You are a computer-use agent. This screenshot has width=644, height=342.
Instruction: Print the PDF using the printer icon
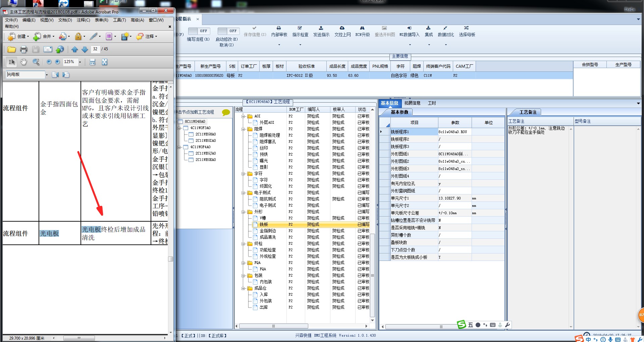click(x=23, y=49)
